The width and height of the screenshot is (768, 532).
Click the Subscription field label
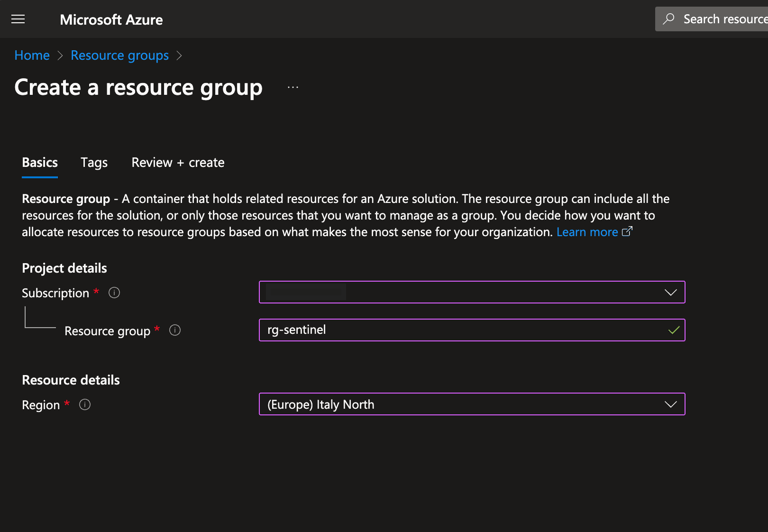55,293
